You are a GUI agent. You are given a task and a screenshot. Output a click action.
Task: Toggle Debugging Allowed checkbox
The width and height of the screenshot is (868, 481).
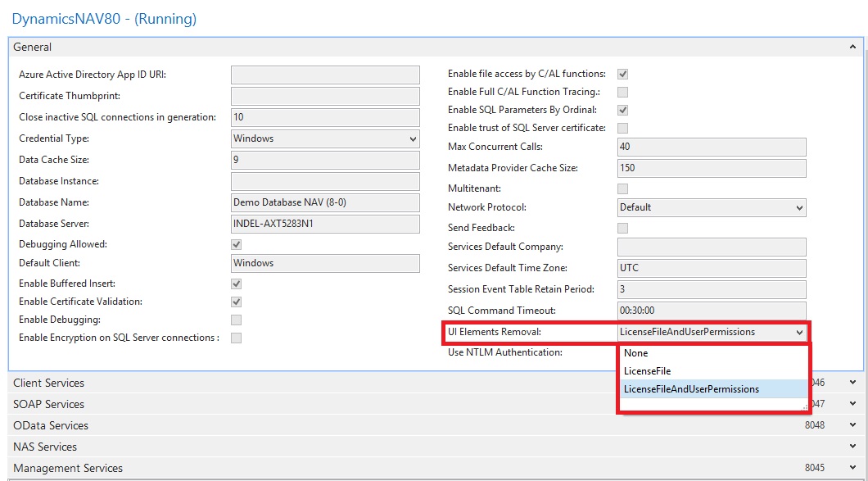pyautogui.click(x=237, y=244)
